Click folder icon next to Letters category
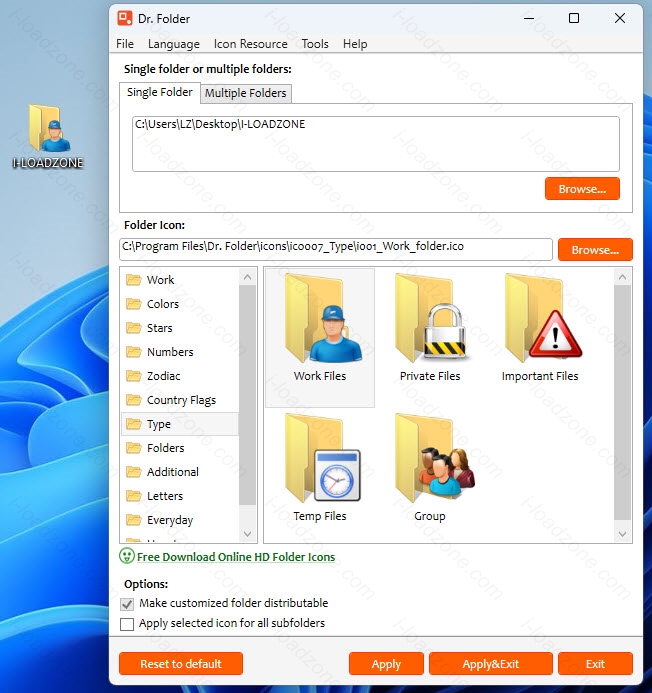652x693 pixels. pos(133,496)
